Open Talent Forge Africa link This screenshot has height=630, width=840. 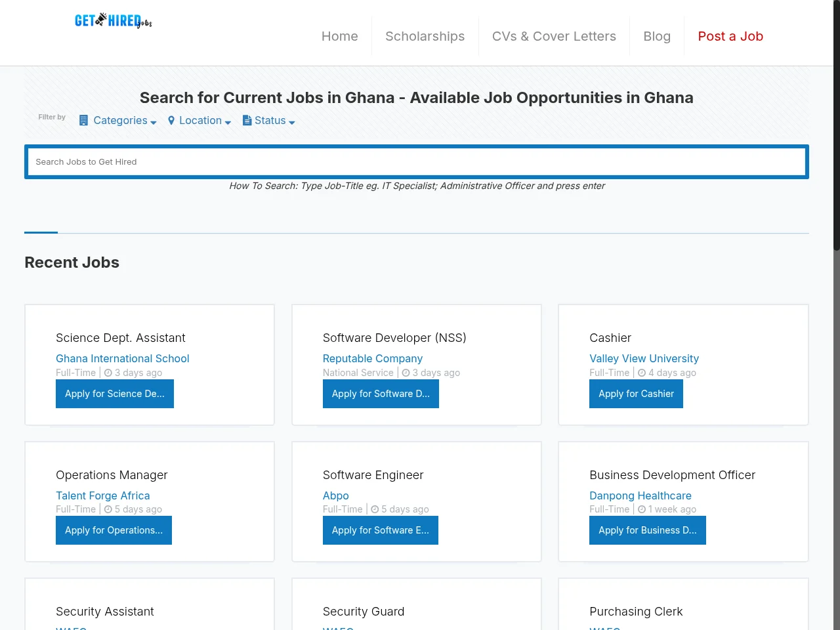pyautogui.click(x=103, y=495)
